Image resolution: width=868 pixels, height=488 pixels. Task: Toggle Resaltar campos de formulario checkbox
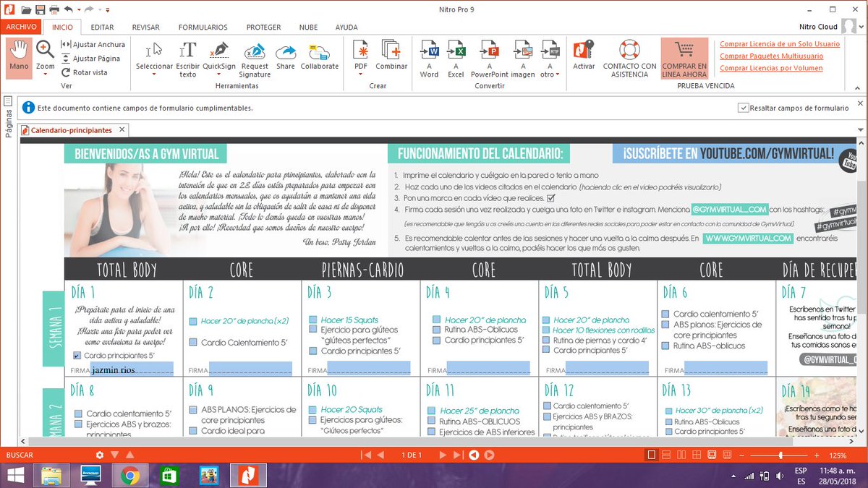pyautogui.click(x=743, y=108)
